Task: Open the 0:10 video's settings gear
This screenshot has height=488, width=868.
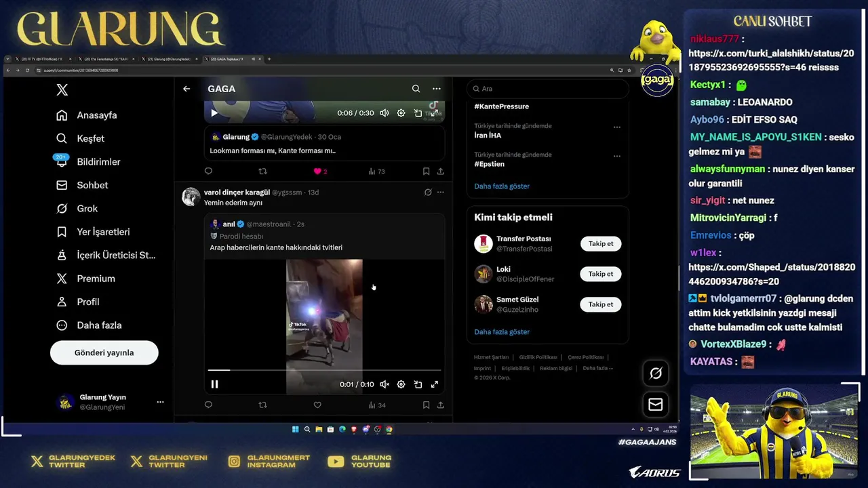Action: (401, 384)
